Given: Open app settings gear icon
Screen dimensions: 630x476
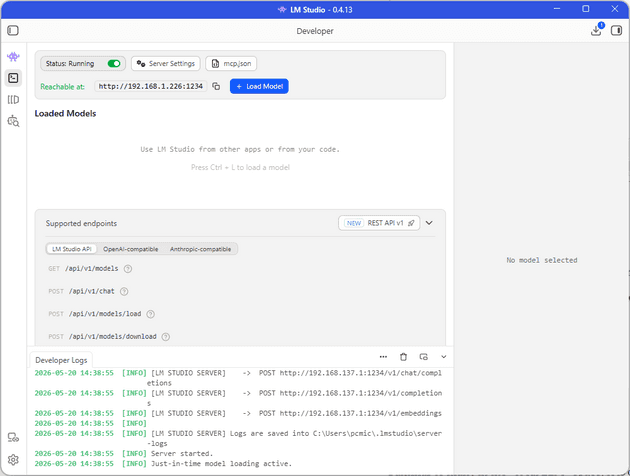Looking at the screenshot, I should 13,460.
